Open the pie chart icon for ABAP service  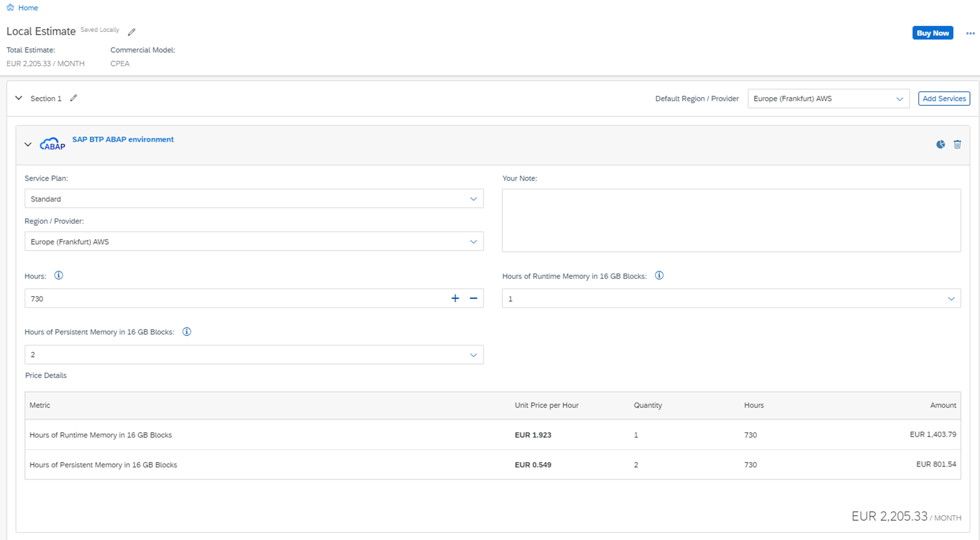(x=940, y=144)
